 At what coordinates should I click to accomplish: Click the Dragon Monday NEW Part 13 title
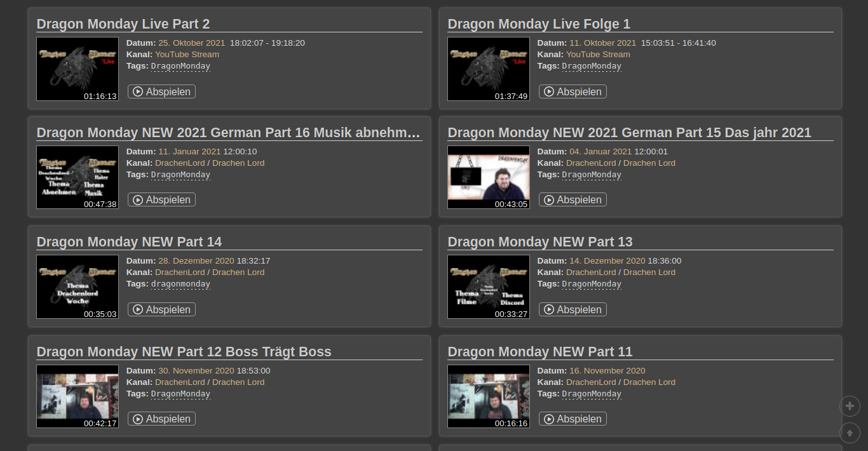click(x=540, y=242)
